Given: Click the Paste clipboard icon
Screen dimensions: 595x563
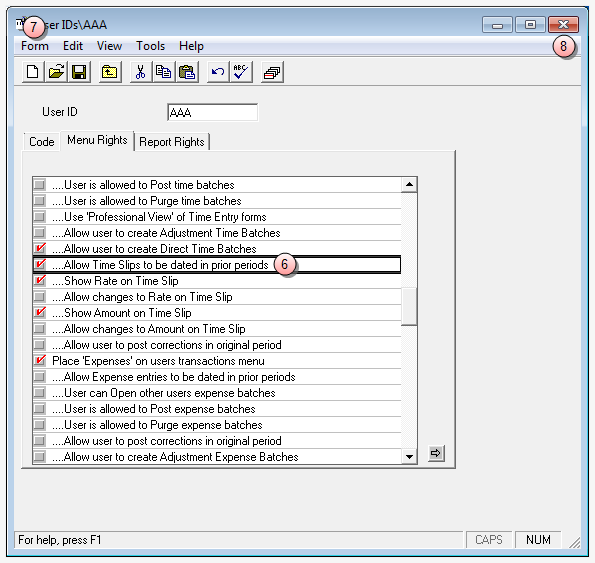Looking at the screenshot, I should (x=187, y=72).
